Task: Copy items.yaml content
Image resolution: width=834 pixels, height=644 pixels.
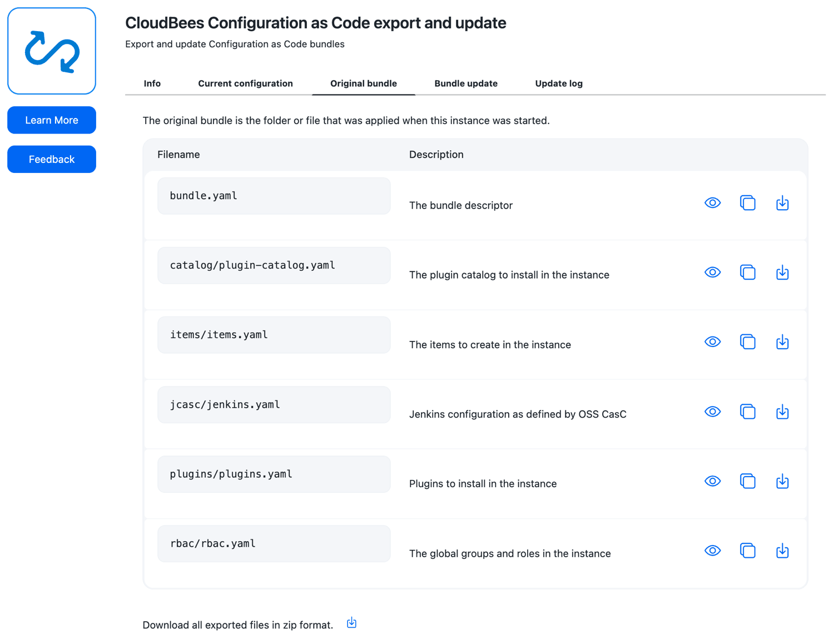Action: click(748, 342)
